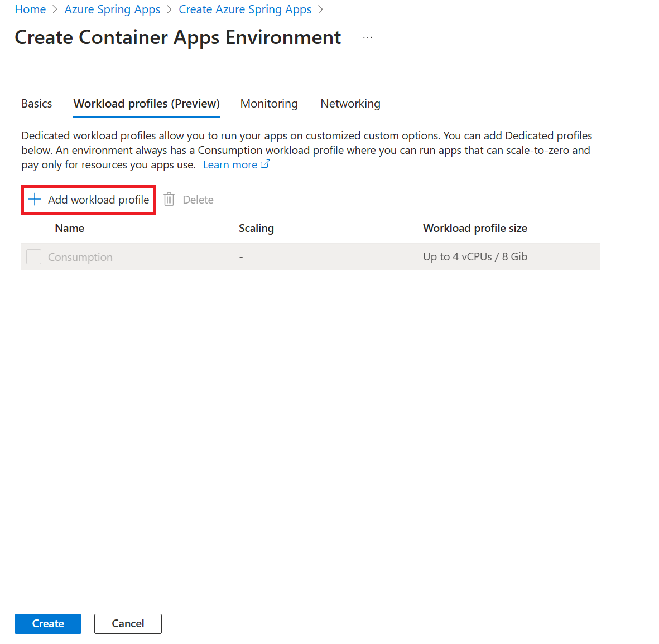Select Workload profiles (Preview) tab
The image size is (659, 644).
(146, 104)
